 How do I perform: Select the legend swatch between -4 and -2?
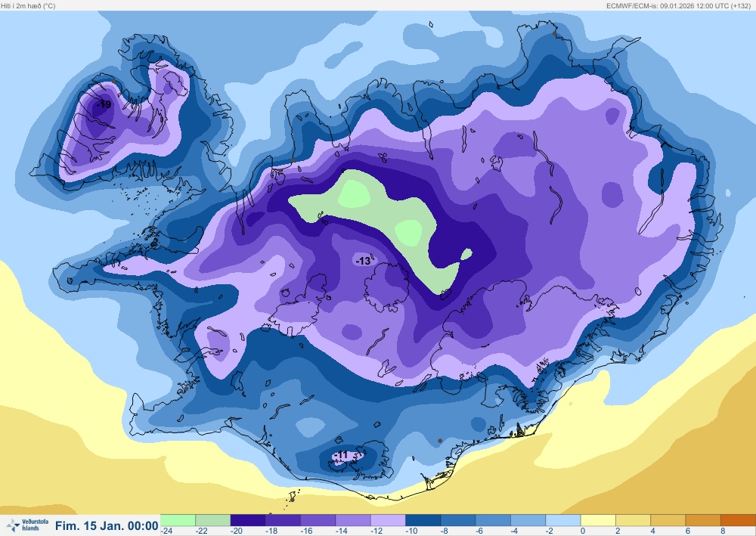click(x=528, y=520)
